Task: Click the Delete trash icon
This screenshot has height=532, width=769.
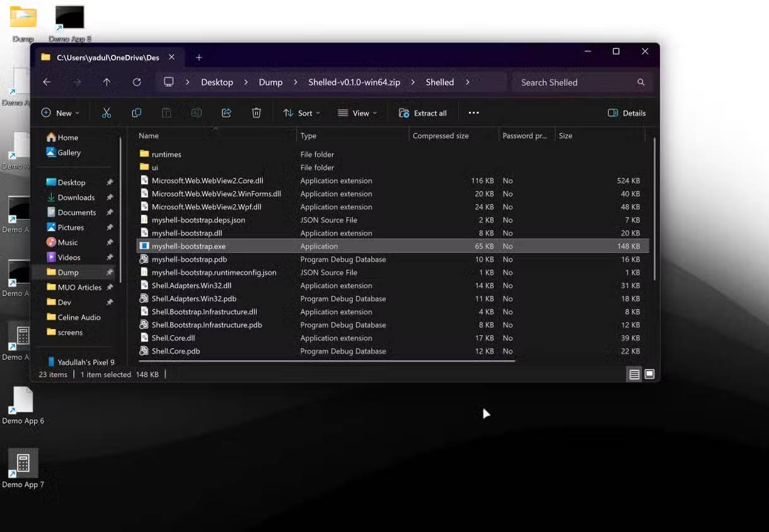Action: [257, 113]
